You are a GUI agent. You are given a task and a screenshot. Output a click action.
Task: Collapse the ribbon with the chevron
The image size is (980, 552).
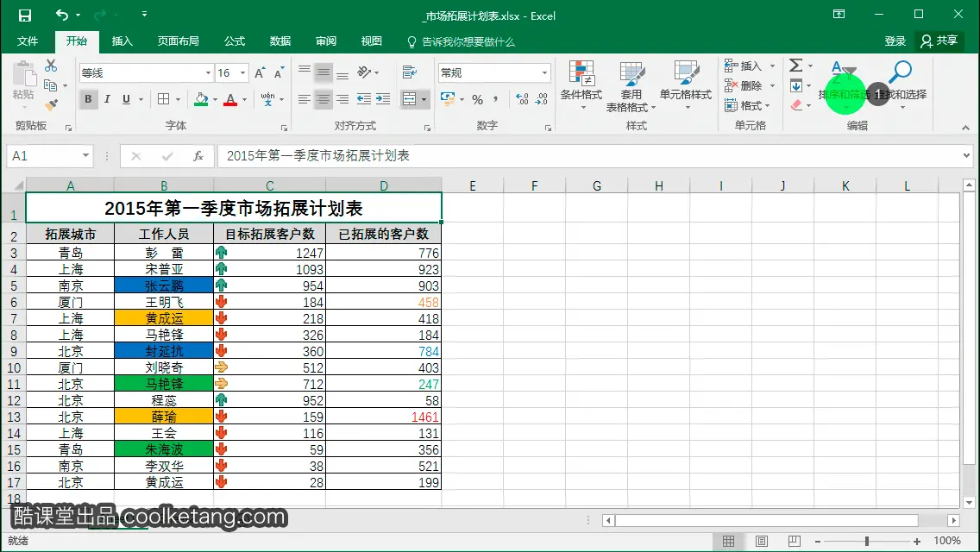(x=965, y=128)
